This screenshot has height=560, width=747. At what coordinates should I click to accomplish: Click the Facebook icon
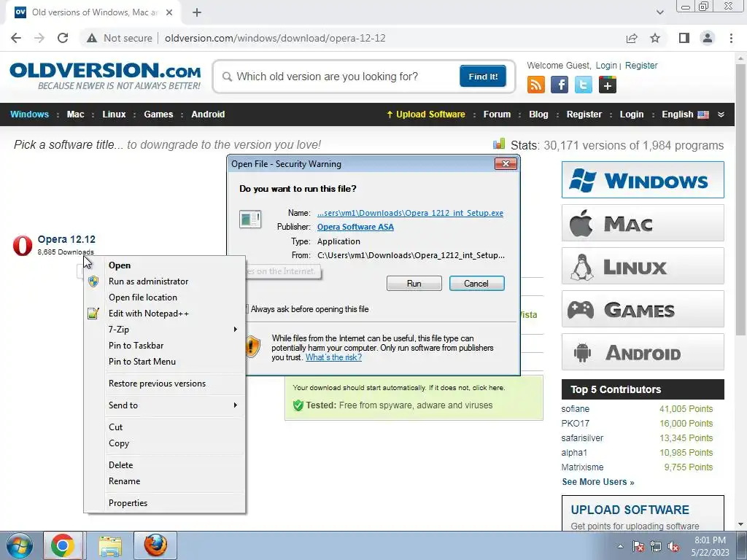click(560, 85)
